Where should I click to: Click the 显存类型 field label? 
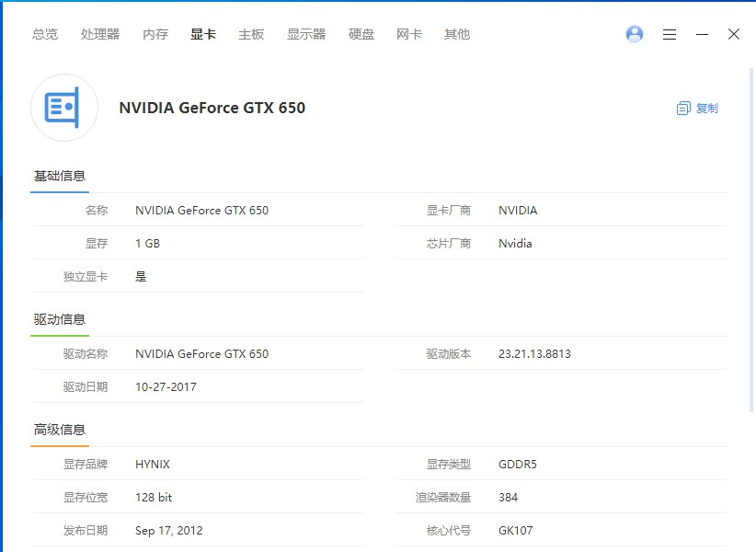point(449,465)
